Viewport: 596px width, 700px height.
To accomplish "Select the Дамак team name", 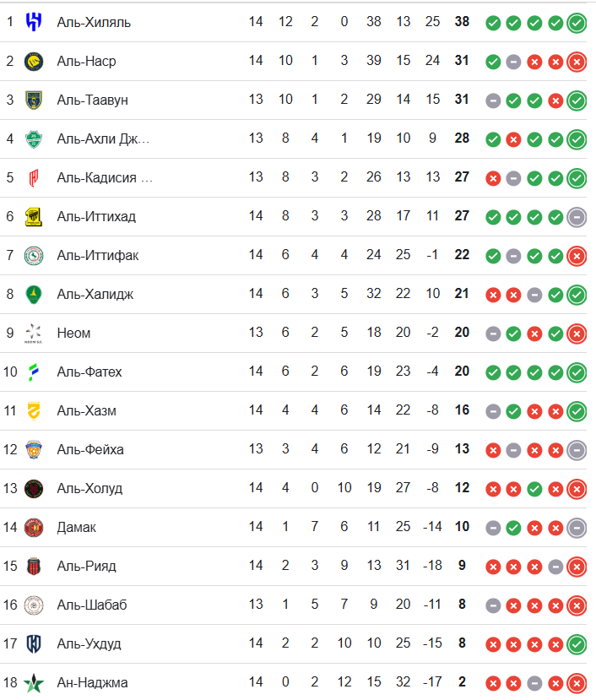I will pos(77,527).
